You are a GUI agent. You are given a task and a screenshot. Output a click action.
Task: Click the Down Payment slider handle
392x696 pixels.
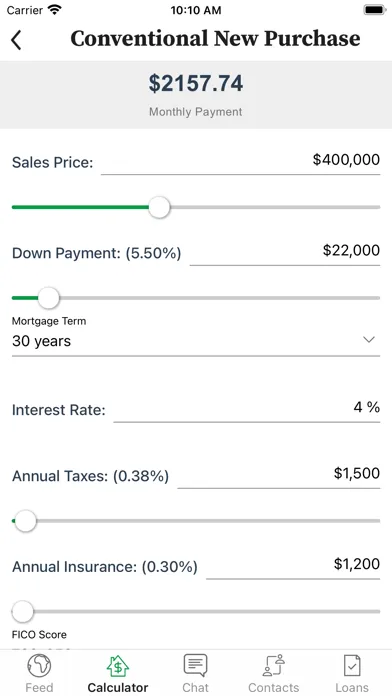coord(48,298)
